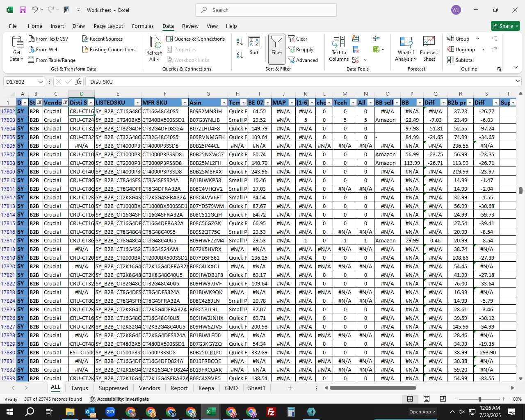Toggle the Filter button

click(x=277, y=49)
